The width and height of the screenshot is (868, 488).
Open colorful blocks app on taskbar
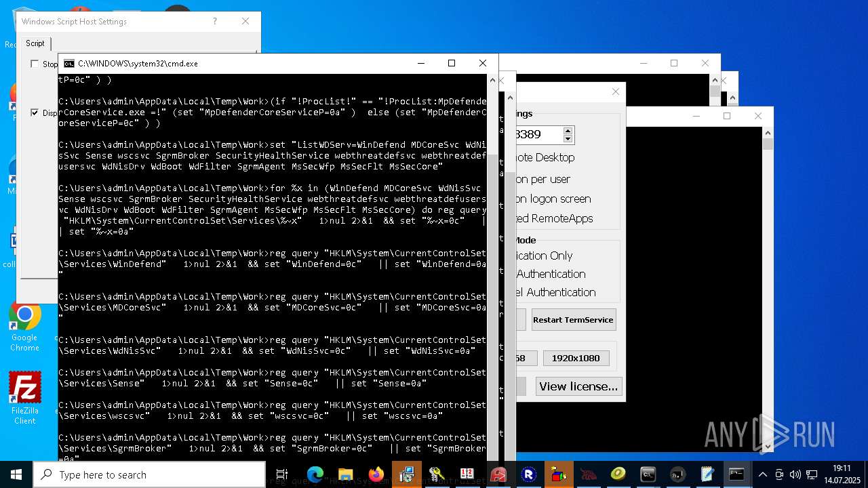[559, 474]
